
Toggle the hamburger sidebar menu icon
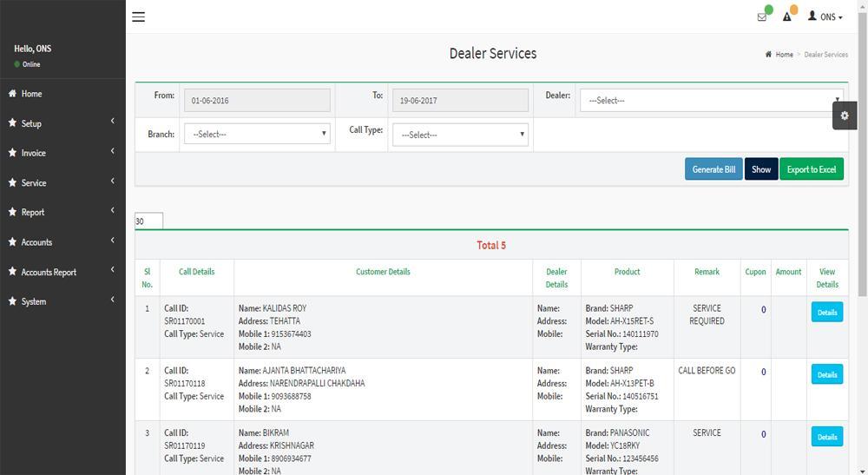[138, 16]
